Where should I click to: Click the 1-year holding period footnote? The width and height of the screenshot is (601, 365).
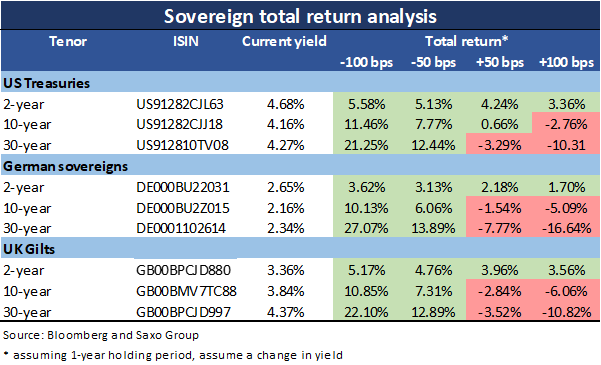[x=173, y=355]
